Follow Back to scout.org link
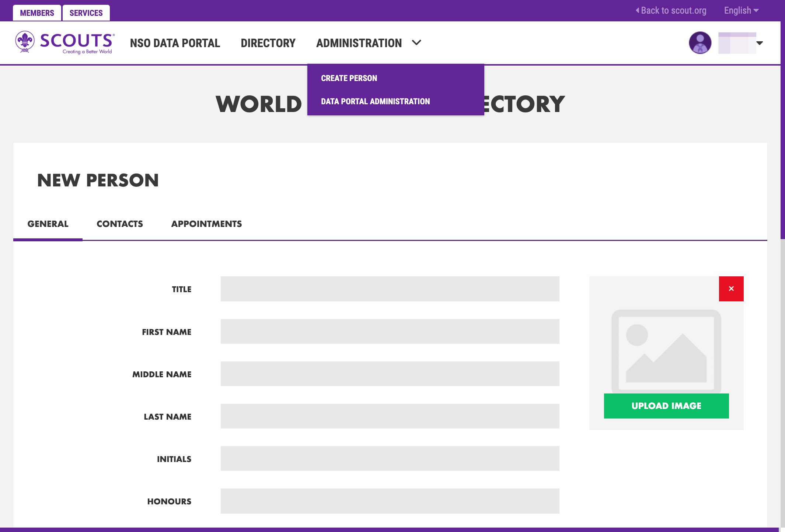Screen dimensions: 785x532 click(x=671, y=10)
